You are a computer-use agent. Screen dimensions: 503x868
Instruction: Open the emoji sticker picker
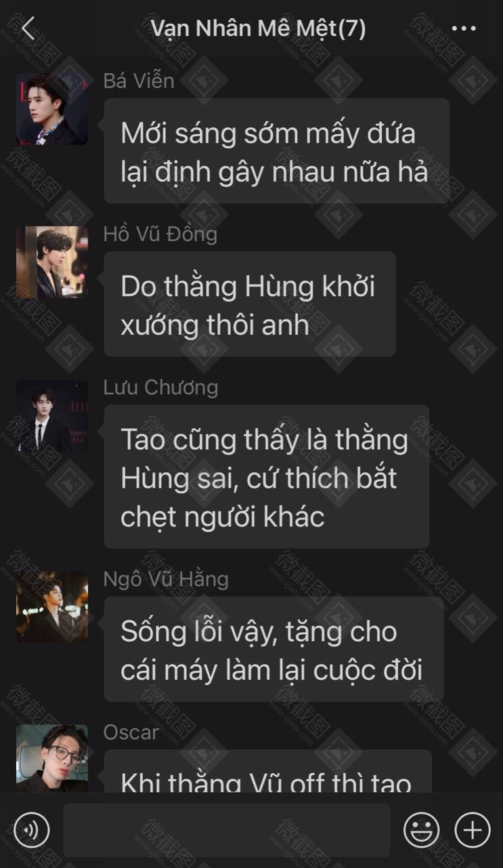(x=422, y=829)
